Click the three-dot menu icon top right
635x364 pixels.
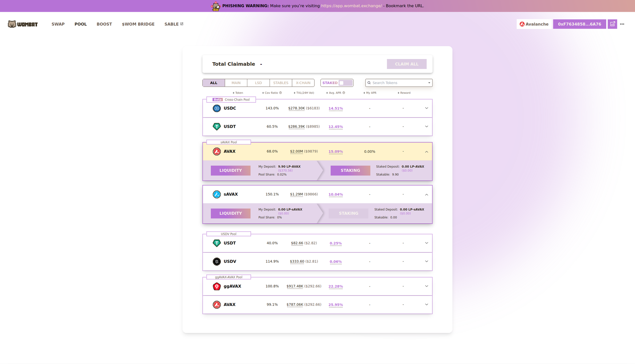(x=622, y=23)
